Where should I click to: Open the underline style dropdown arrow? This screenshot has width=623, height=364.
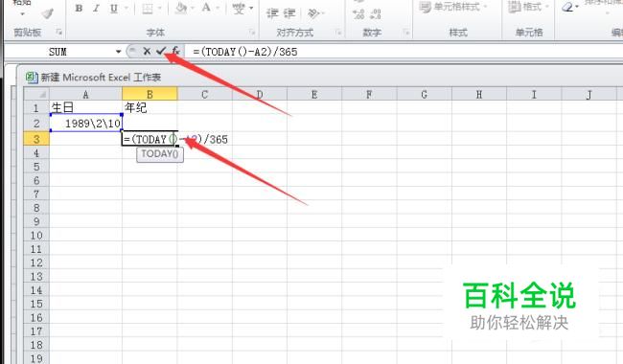pos(127,9)
